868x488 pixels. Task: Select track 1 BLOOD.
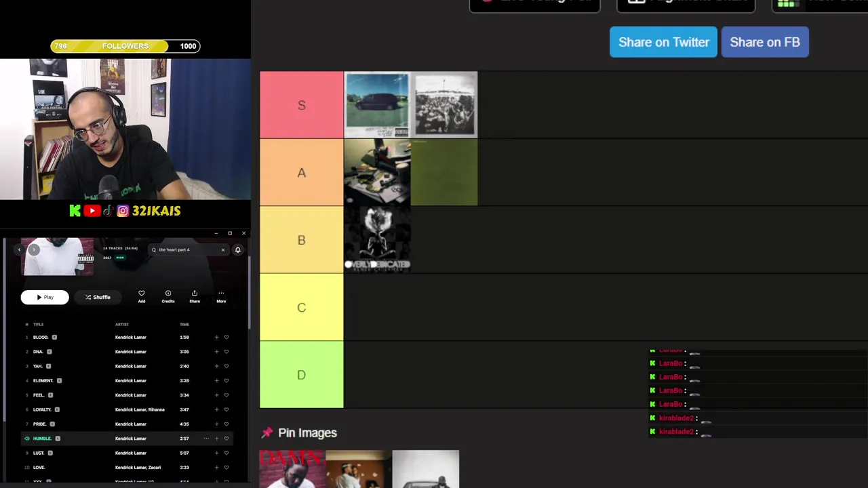(127, 338)
